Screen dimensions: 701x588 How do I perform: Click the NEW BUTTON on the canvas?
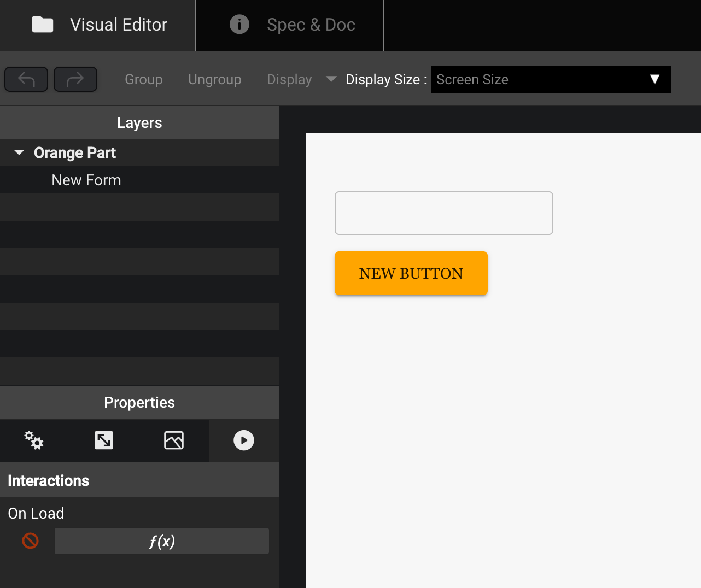[x=411, y=273]
